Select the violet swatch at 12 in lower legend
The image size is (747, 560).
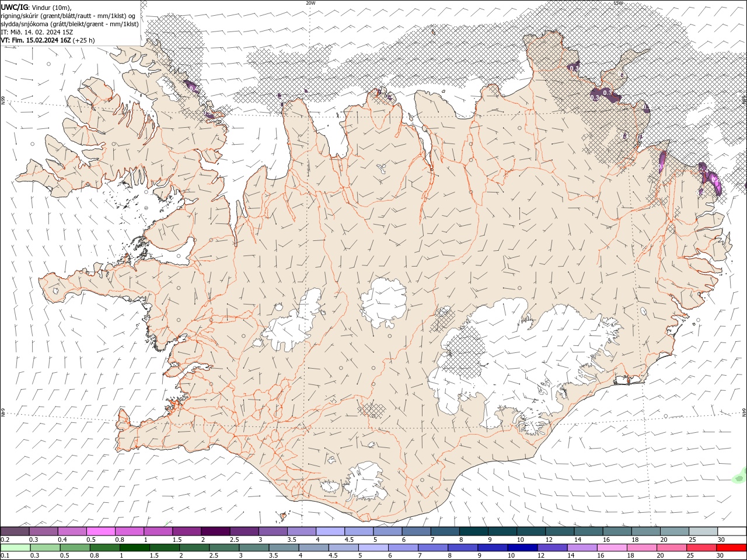pyautogui.click(x=552, y=548)
